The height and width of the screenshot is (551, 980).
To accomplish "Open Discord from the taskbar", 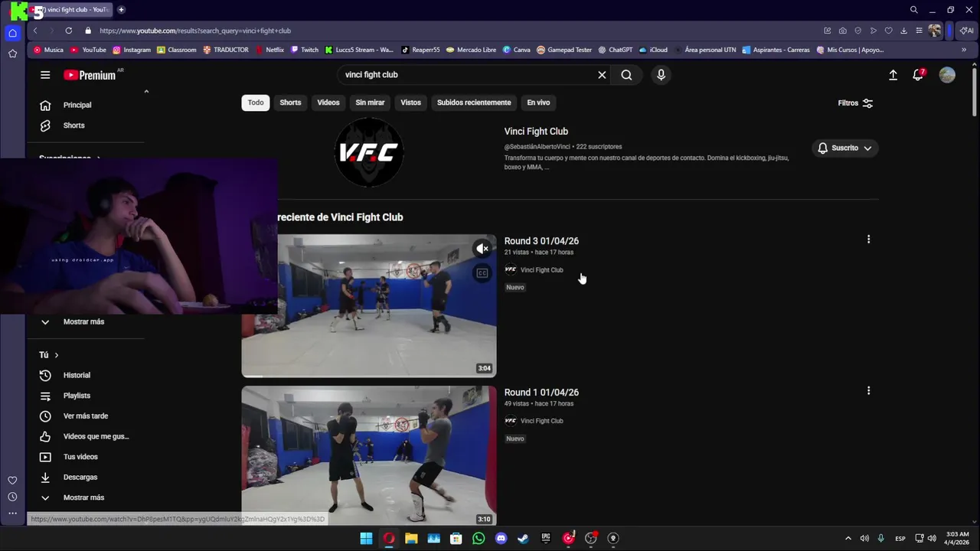I will [501, 538].
